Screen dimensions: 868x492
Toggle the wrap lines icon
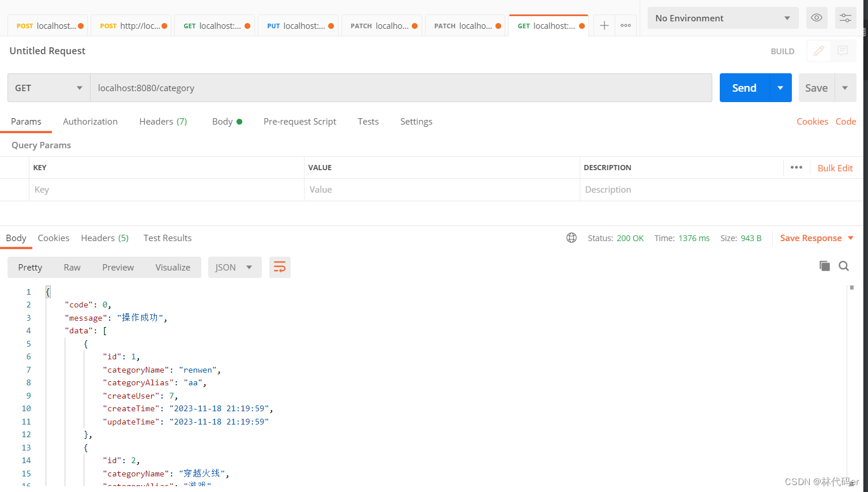pyautogui.click(x=280, y=267)
